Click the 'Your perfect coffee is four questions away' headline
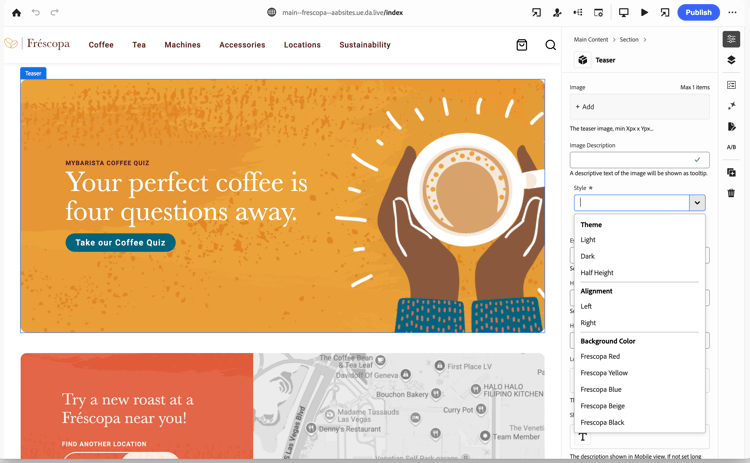750x463 pixels. (x=187, y=197)
